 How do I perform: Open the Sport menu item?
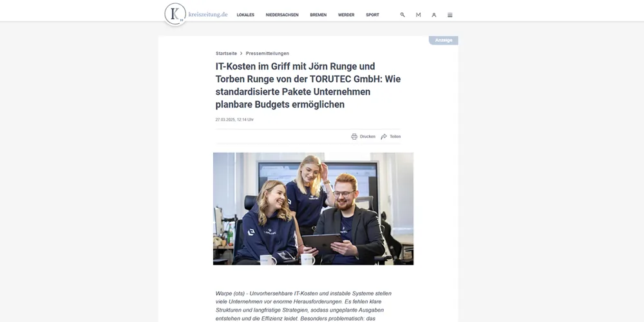coord(372,15)
